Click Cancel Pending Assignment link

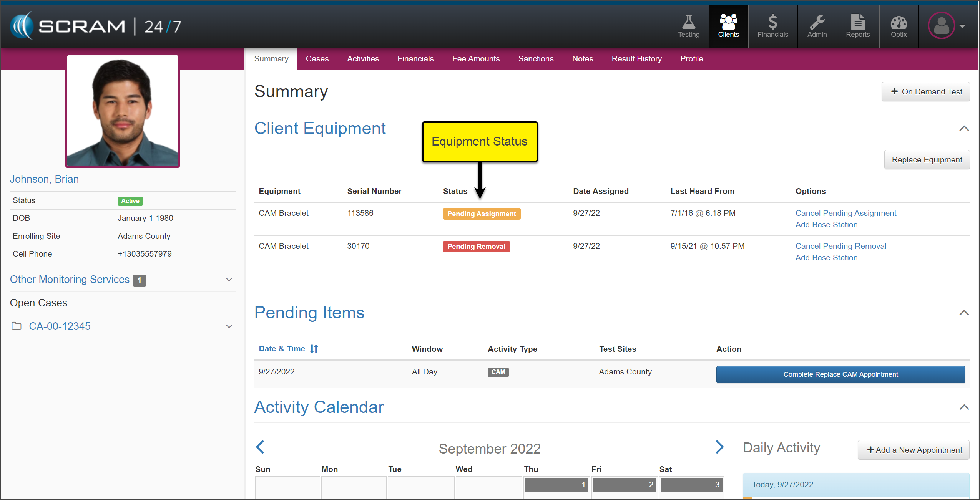pos(845,213)
